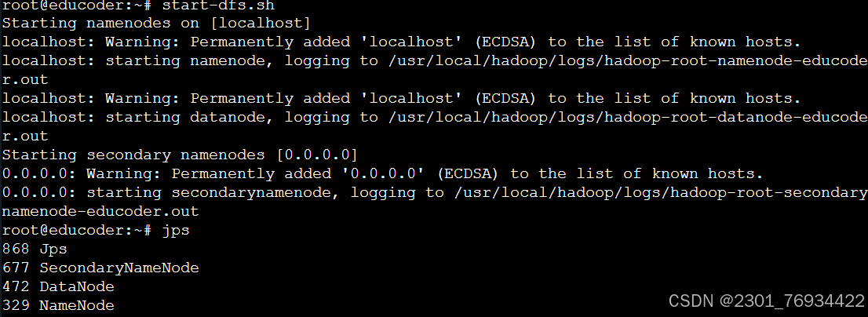The image size is (868, 317).
Task: Click the '0.0.0.0' ECDSA warning line
Action: click(382, 173)
